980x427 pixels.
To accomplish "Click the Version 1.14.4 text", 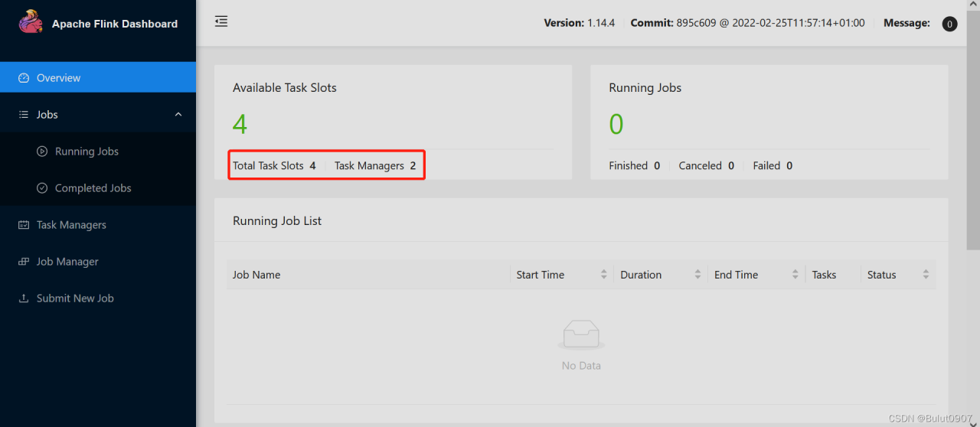I will tap(580, 23).
